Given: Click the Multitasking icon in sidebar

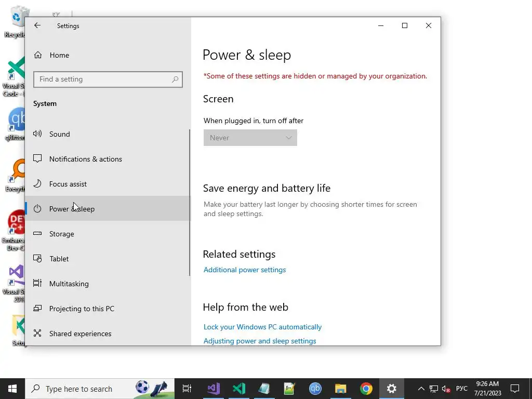Looking at the screenshot, I should point(37,283).
